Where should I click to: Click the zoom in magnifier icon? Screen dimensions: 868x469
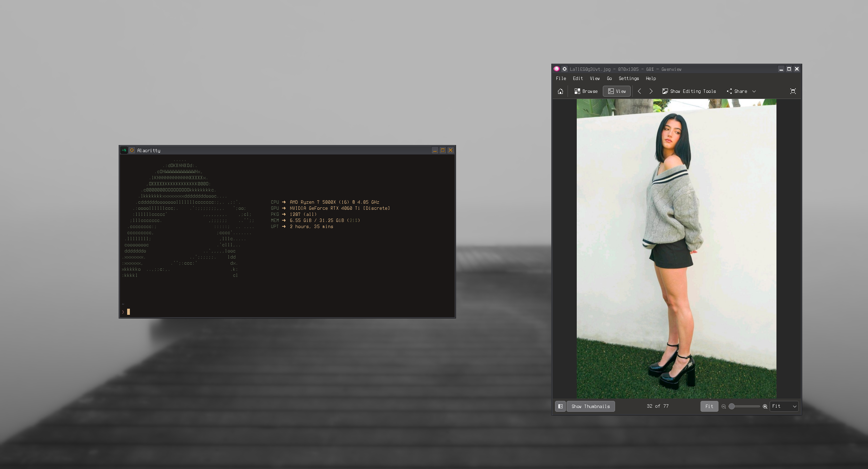pos(765,406)
